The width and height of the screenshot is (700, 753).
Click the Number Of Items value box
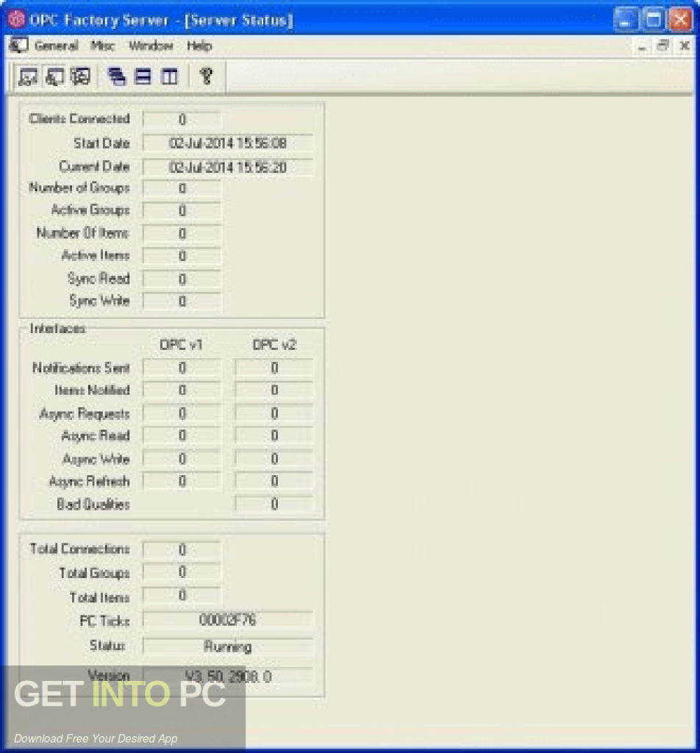pos(182,233)
